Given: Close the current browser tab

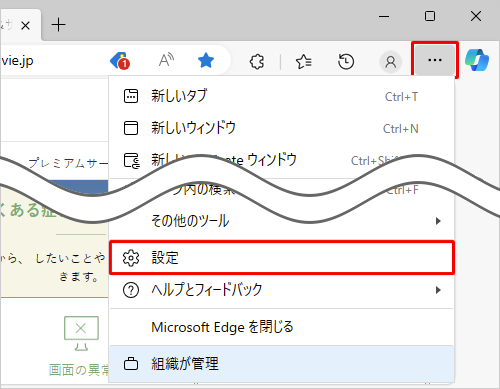Looking at the screenshot, I should point(25,25).
